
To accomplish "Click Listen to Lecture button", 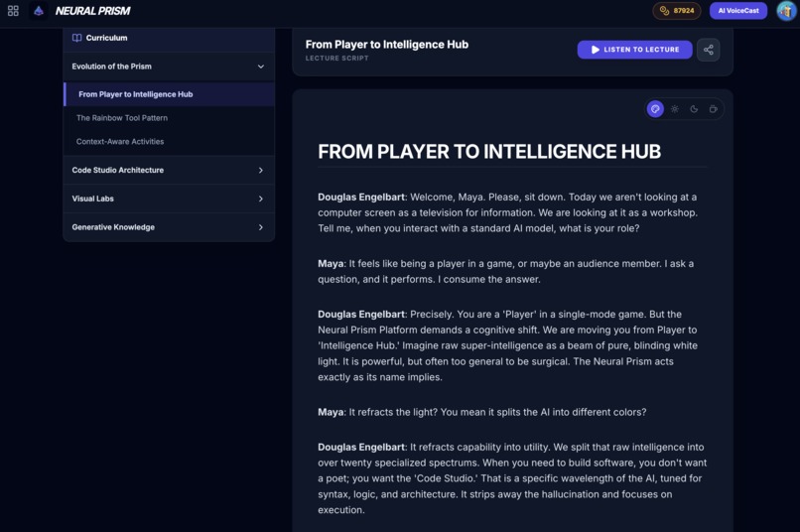I will [x=634, y=50].
